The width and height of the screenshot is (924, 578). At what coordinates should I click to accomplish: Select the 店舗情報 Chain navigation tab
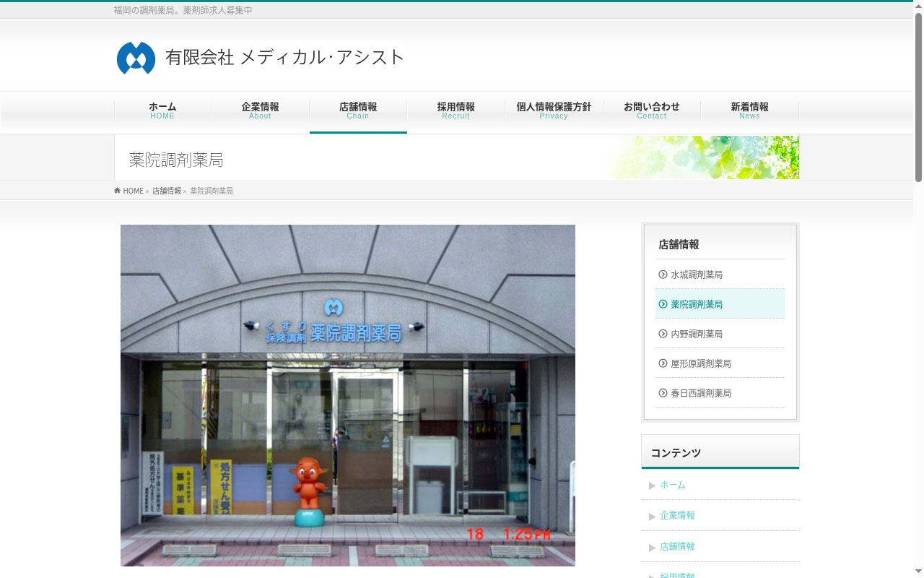(x=358, y=111)
